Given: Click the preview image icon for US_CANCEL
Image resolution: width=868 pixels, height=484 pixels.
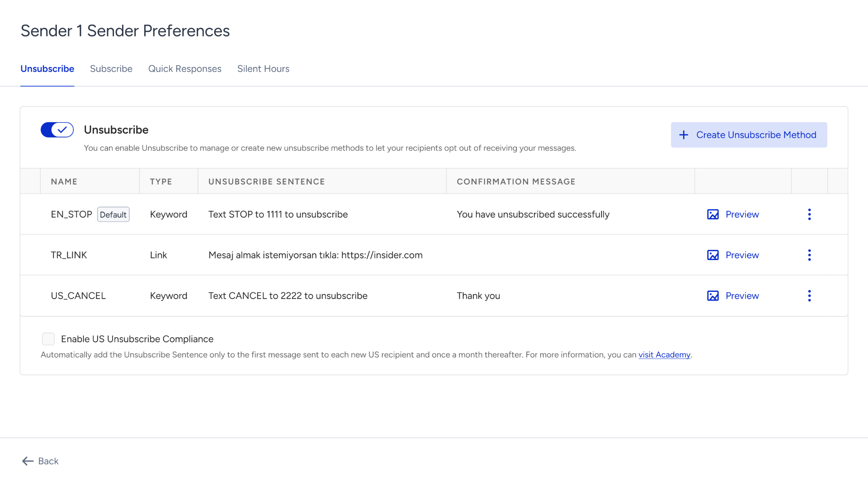Looking at the screenshot, I should point(713,296).
